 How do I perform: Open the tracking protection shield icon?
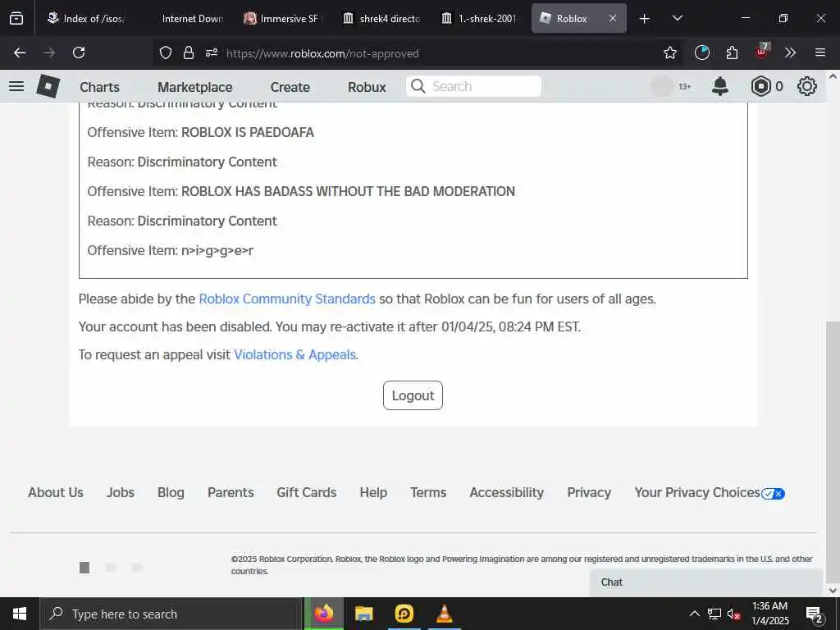click(x=166, y=52)
